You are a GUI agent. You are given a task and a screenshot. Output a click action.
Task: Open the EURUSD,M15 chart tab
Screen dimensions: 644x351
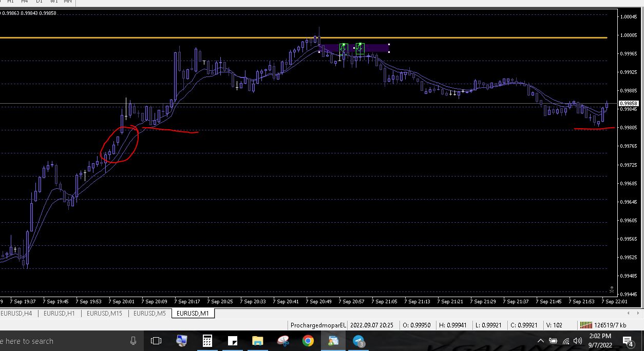[104, 313]
